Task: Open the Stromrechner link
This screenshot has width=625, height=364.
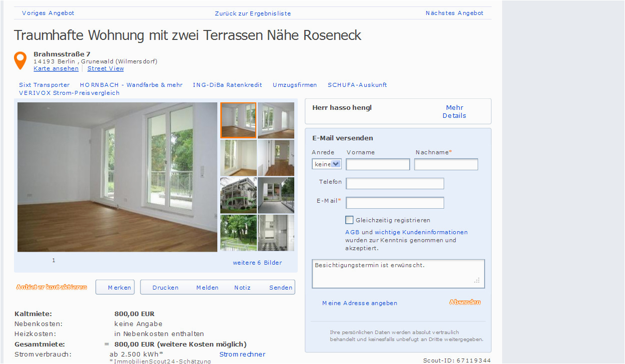Action: [x=242, y=355]
